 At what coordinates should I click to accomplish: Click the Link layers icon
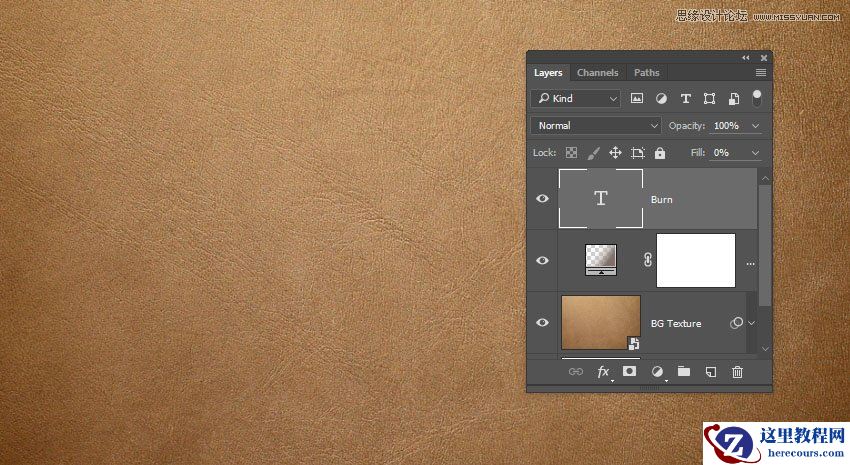point(576,372)
